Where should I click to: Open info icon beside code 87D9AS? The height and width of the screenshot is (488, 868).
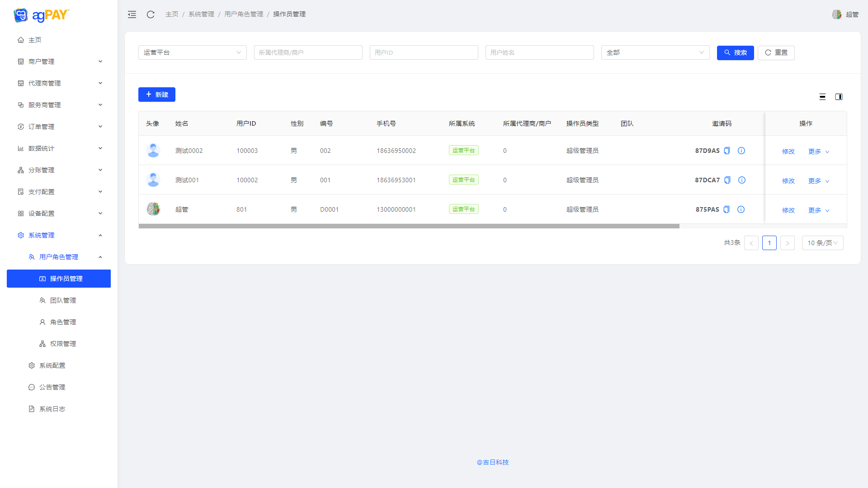(741, 151)
